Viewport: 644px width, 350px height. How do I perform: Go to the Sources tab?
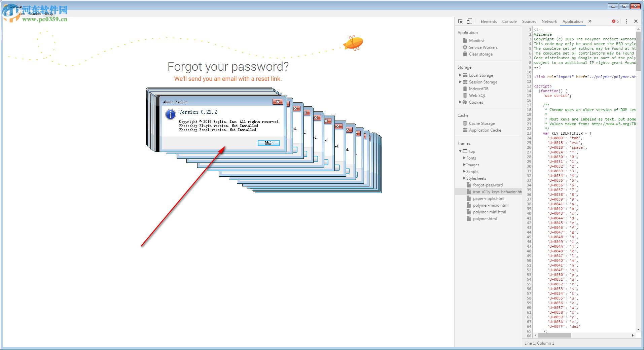pos(529,22)
